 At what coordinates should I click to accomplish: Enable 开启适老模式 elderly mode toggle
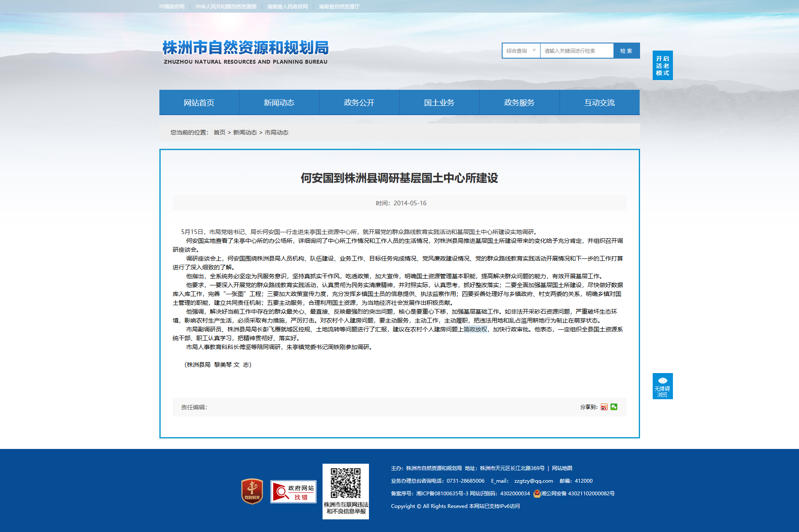(663, 65)
